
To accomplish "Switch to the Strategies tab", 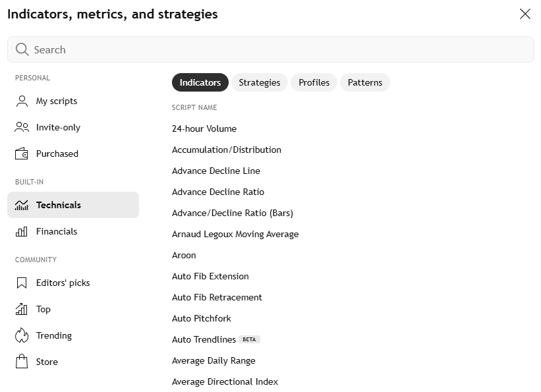I will [x=260, y=82].
